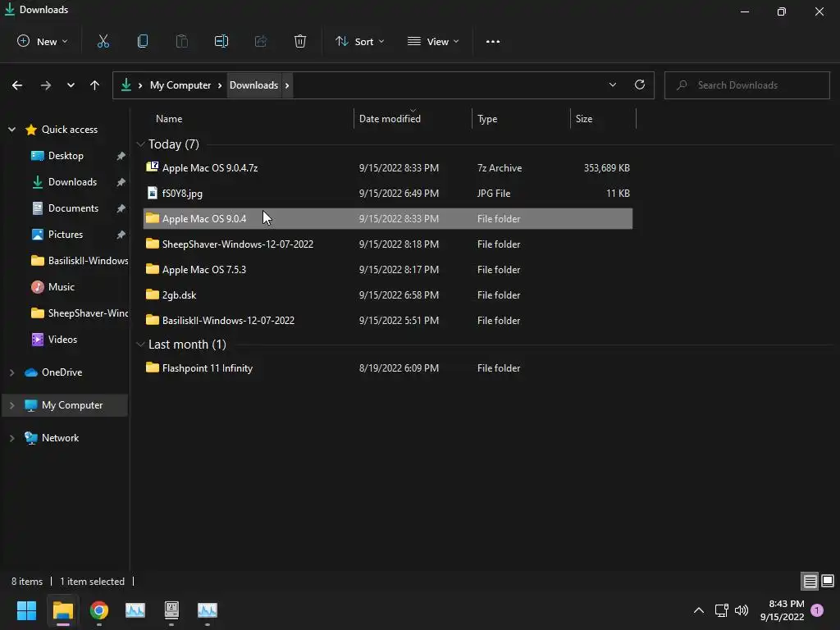Switch to the details view layout

[x=810, y=582]
